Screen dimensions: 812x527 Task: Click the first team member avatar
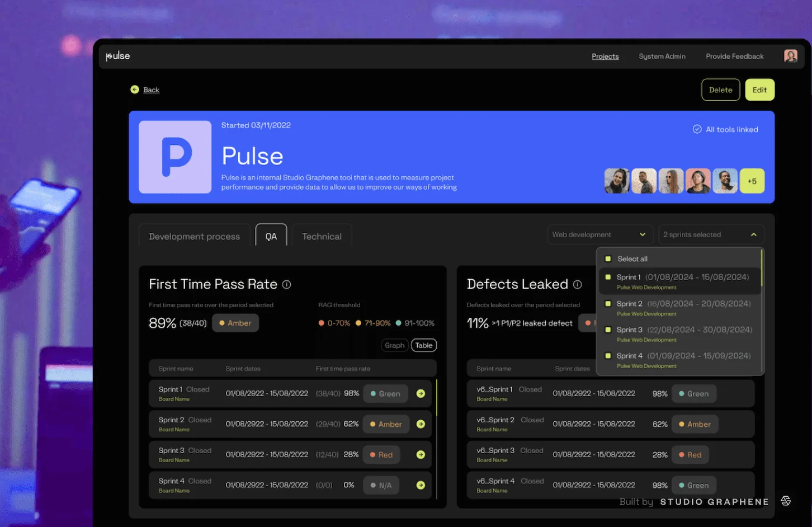617,181
